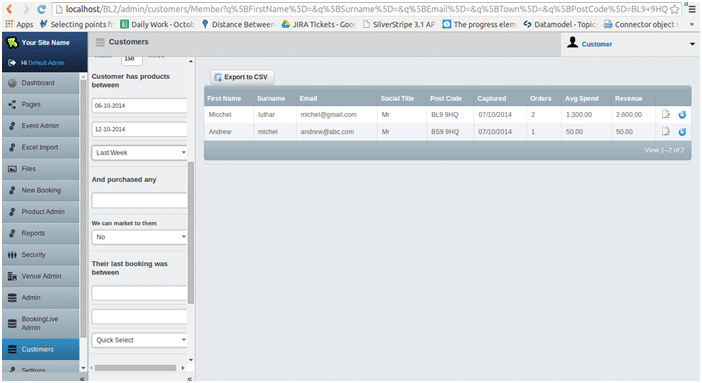This screenshot has height=383, width=702.
Task: Open We can market to them dropdown
Action: (139, 237)
